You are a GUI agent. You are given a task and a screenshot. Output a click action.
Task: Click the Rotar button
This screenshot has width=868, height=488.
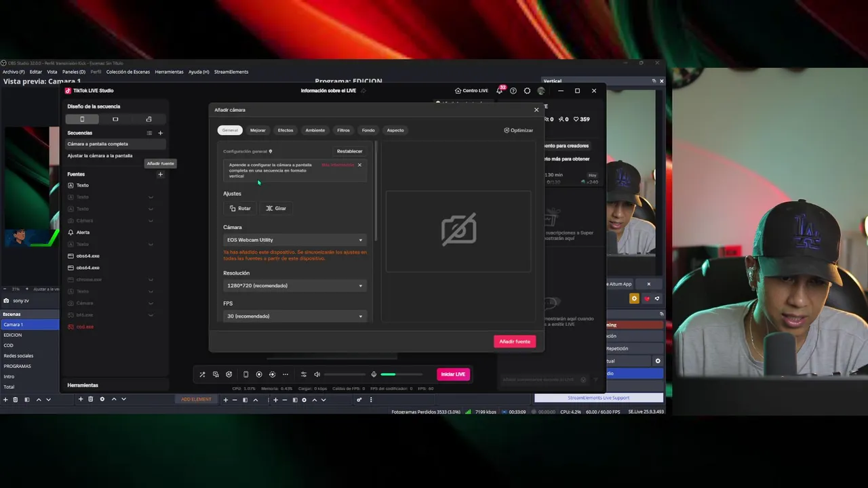[x=240, y=208]
